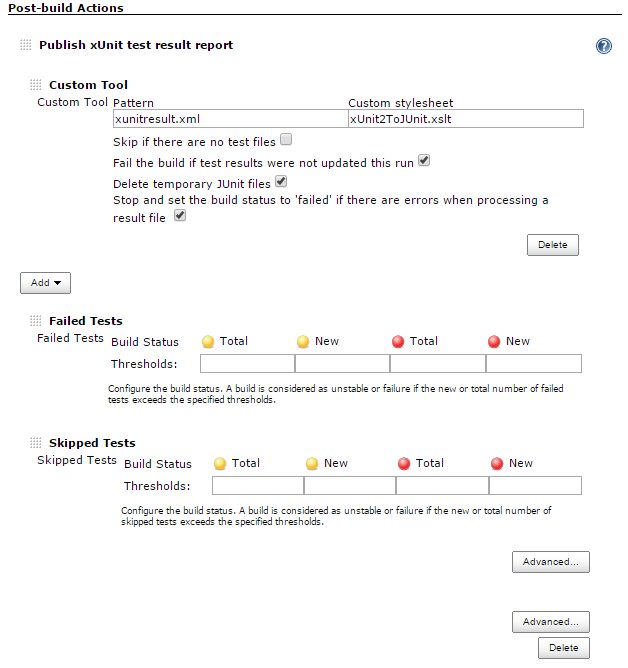Viewport: 628px width, 668px height.
Task: Uncheck Delete temporary JUnit files
Action: [x=281, y=182]
